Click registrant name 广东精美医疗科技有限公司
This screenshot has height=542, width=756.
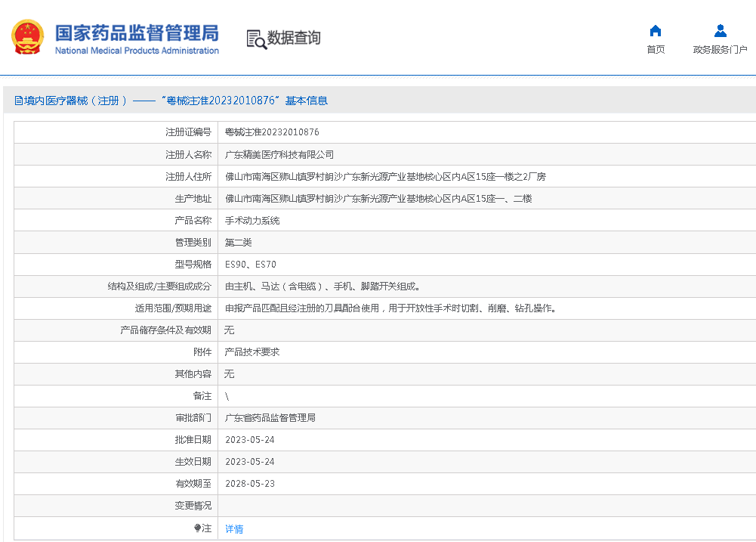pos(279,154)
